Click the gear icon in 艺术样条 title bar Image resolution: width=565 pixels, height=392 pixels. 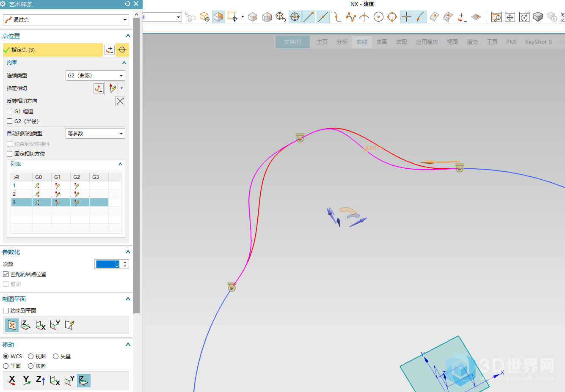click(x=3, y=4)
